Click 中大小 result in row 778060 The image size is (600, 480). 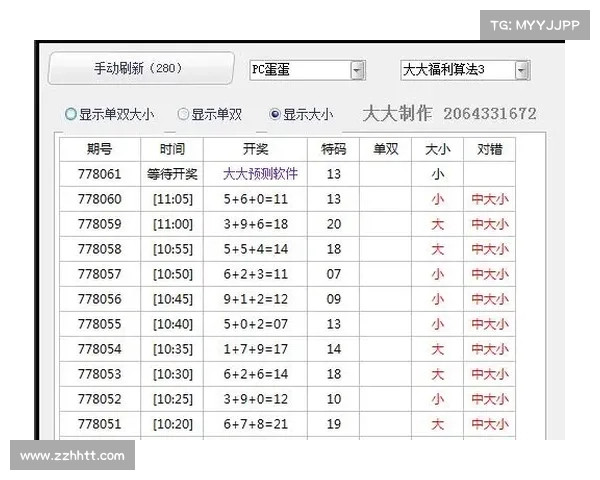pos(490,199)
